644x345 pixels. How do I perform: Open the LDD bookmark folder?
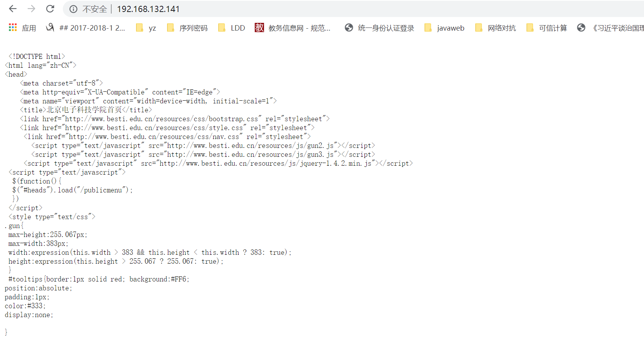[x=232, y=28]
